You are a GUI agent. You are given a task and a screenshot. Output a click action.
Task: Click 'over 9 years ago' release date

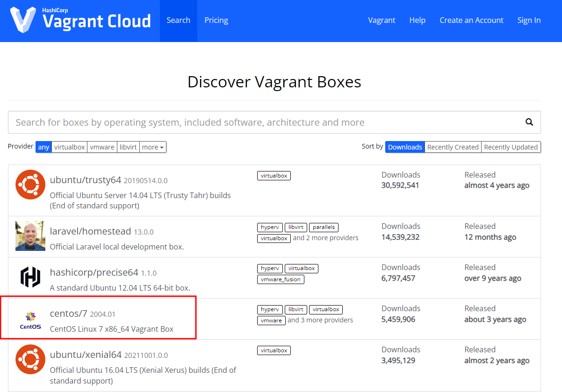[x=493, y=278]
